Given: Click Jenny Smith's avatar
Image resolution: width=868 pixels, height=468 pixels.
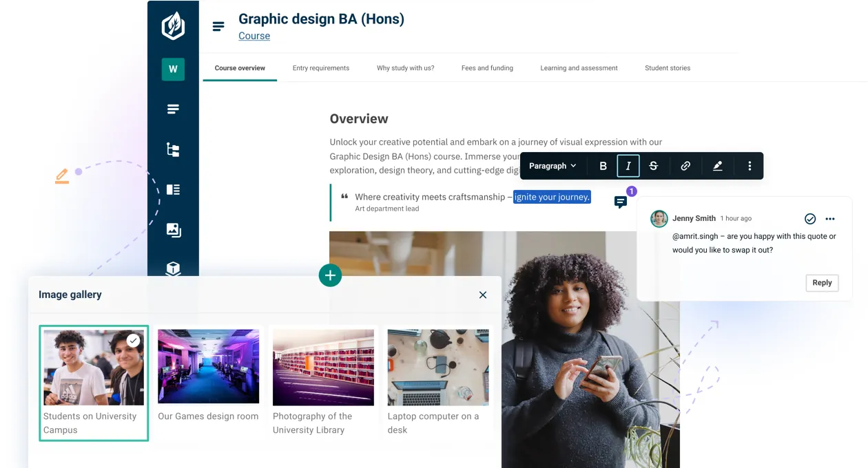Looking at the screenshot, I should (x=659, y=219).
